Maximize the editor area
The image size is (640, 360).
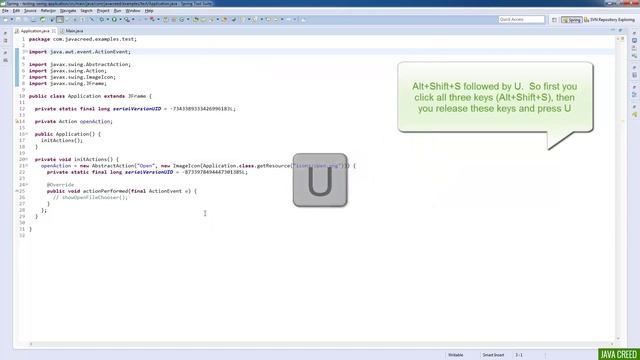[620, 30]
